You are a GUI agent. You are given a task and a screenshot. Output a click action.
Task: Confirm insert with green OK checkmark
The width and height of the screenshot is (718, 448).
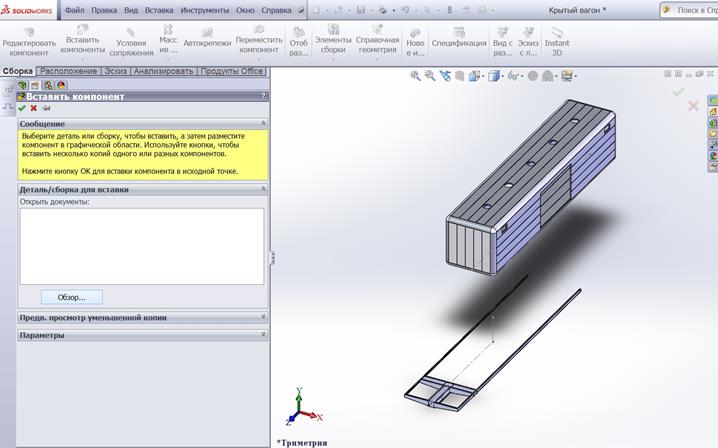22,108
